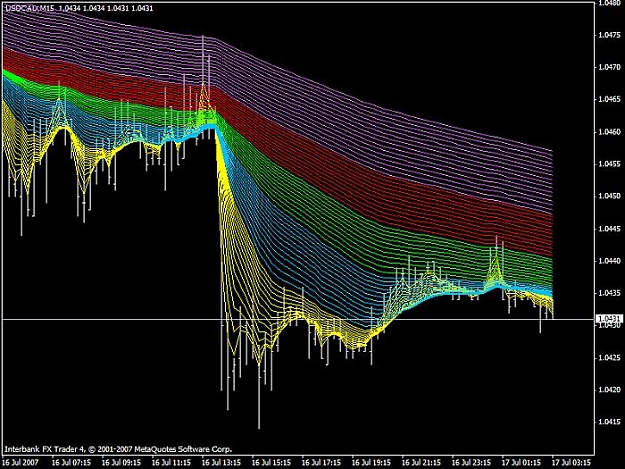
Task: Click the 16 Jul 19:15 time label
Action: [371, 463]
